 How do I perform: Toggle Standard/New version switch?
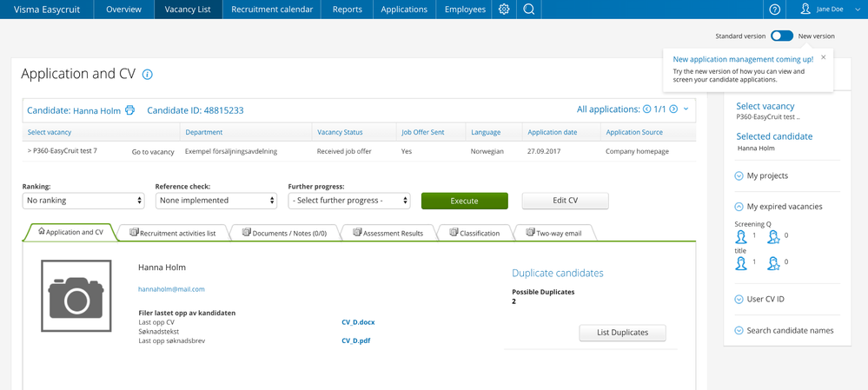click(x=782, y=36)
